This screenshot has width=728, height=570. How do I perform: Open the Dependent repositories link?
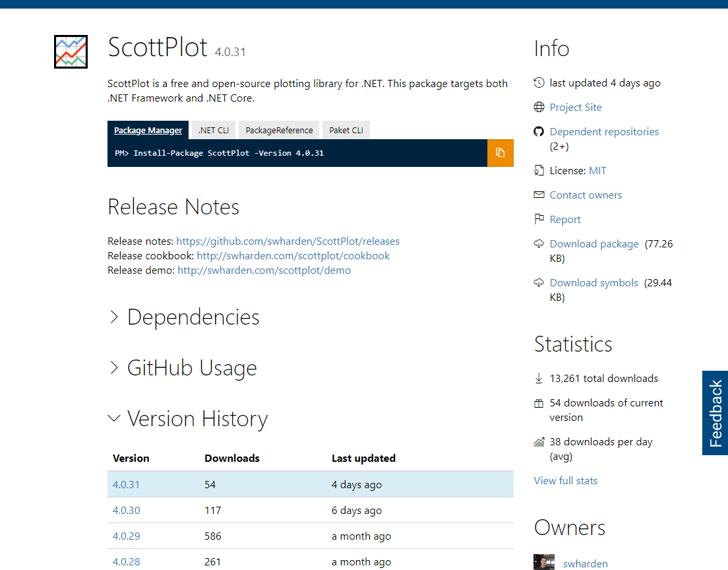pos(604,131)
